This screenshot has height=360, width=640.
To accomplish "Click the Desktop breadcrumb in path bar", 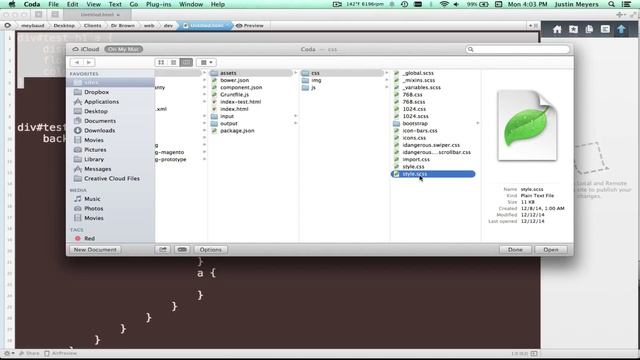I will pyautogui.click(x=64, y=25).
